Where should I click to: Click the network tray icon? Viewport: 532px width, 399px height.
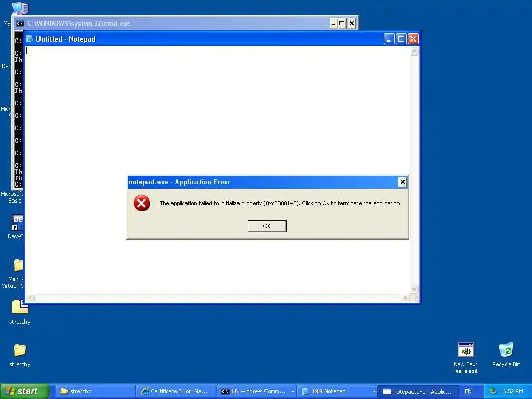pyautogui.click(x=493, y=391)
